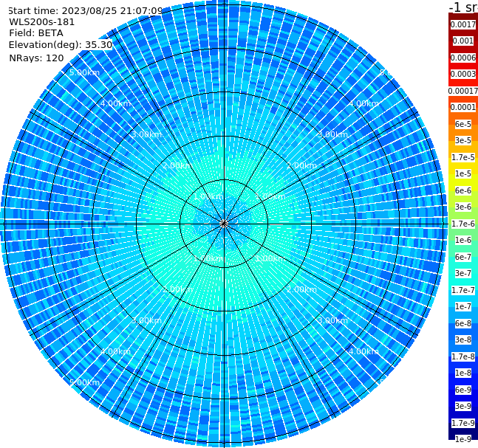This screenshot has height=448, width=478.
Task: Click the 0.00017 colorbar label
Action: (x=463, y=91)
